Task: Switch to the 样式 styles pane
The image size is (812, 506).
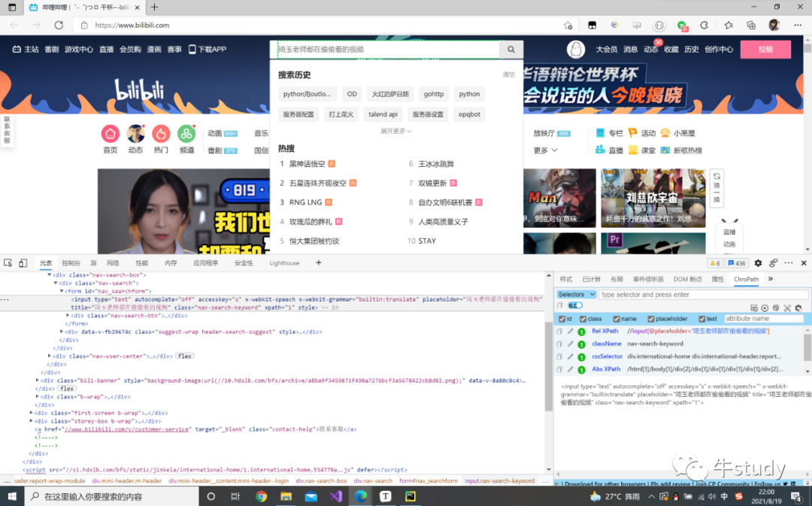Action: [566, 279]
